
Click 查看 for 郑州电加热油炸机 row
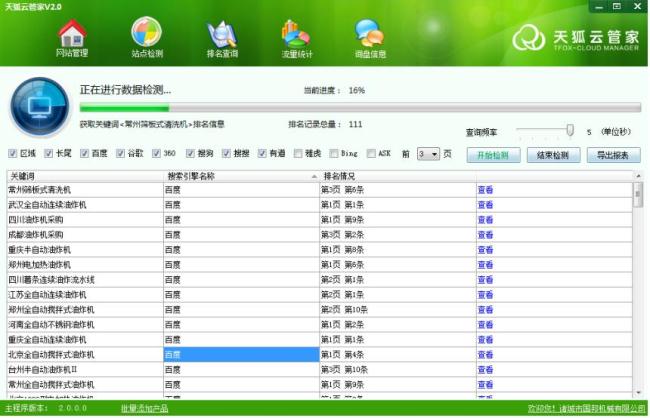point(485,265)
